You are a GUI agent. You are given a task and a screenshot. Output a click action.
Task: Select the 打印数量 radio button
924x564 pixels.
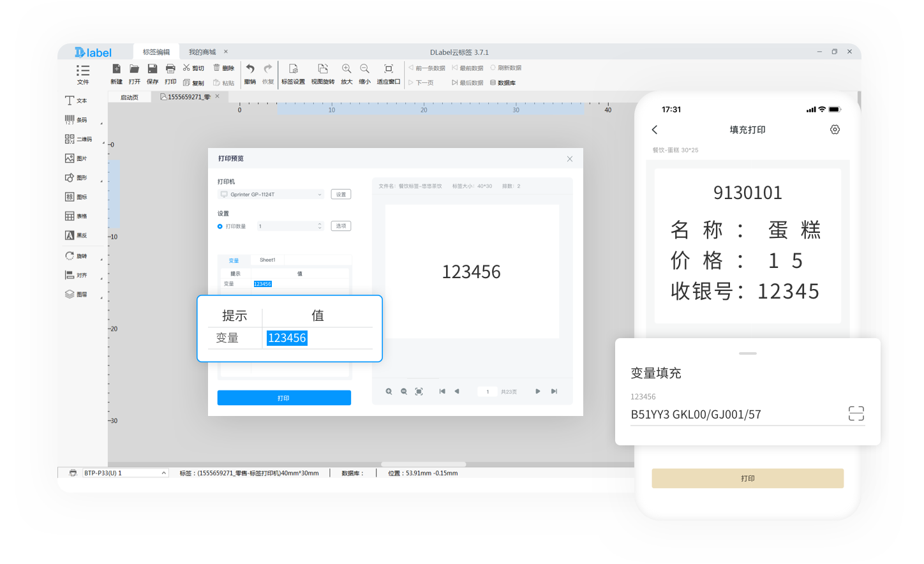pyautogui.click(x=220, y=226)
